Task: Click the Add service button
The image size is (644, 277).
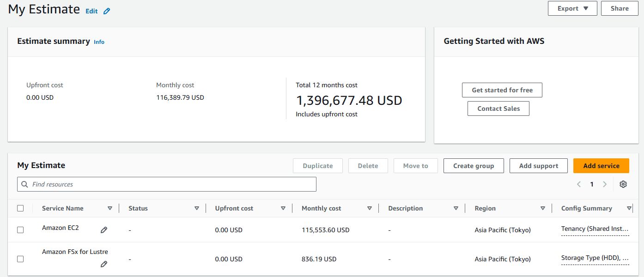Action: point(601,166)
